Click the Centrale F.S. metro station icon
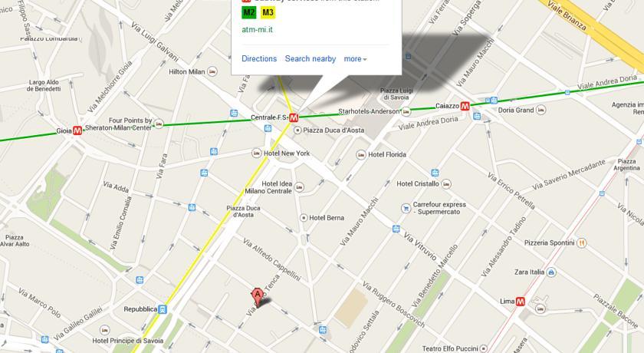The height and width of the screenshot is (353, 644). tap(294, 118)
